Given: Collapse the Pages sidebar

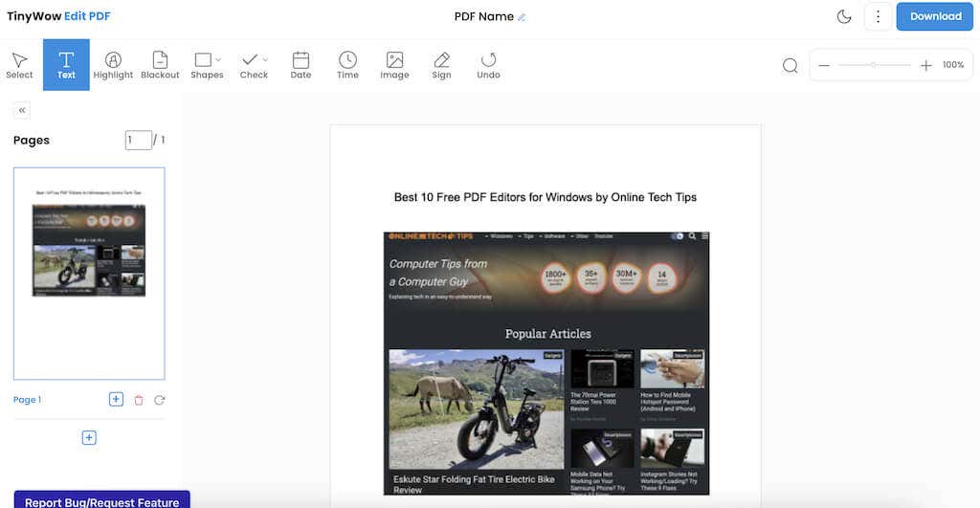Looking at the screenshot, I should (x=22, y=111).
